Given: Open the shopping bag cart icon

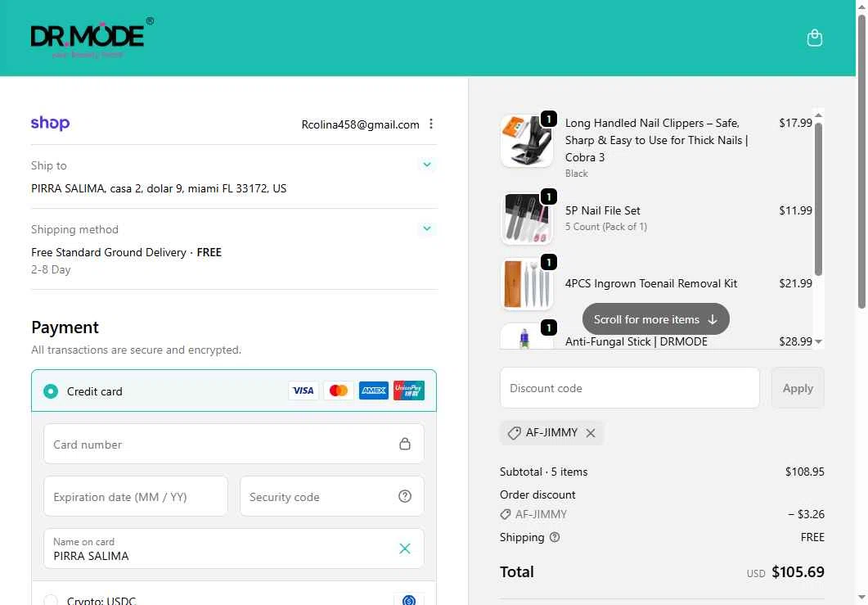Looking at the screenshot, I should [814, 38].
